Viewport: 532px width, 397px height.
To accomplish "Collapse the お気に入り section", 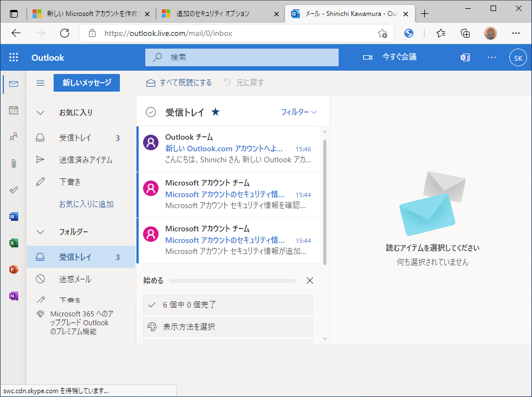I will 40,113.
